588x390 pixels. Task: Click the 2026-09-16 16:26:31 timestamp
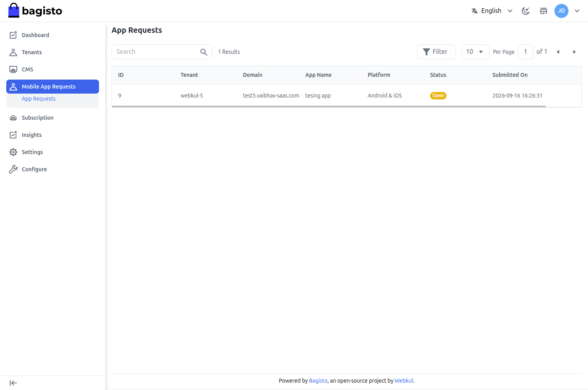coord(517,96)
